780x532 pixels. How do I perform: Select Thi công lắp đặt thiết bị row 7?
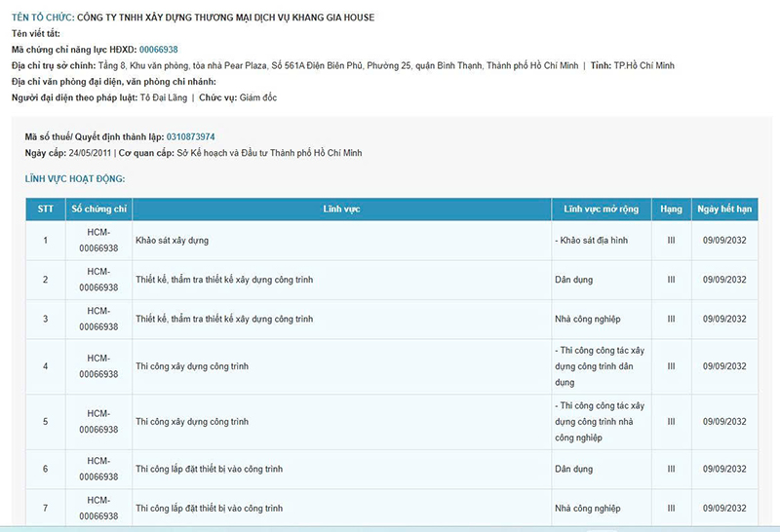(x=209, y=509)
